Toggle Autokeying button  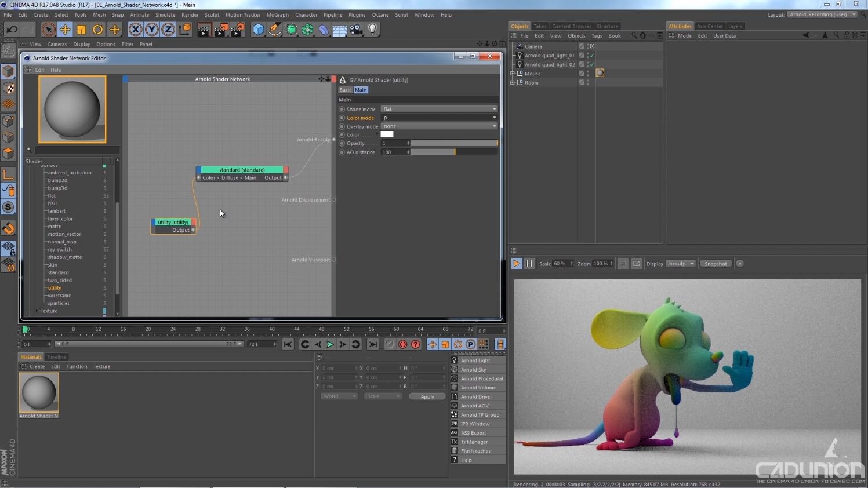[403, 345]
